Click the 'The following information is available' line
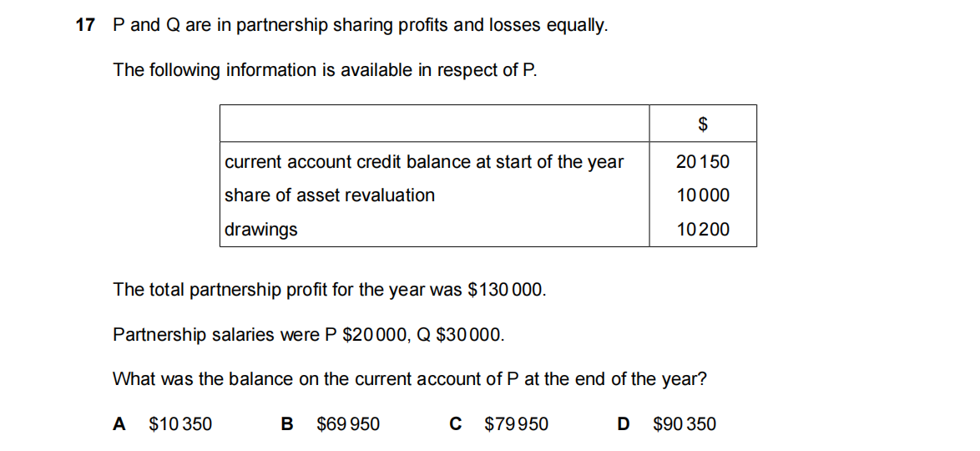The width and height of the screenshot is (980, 451). tap(325, 70)
